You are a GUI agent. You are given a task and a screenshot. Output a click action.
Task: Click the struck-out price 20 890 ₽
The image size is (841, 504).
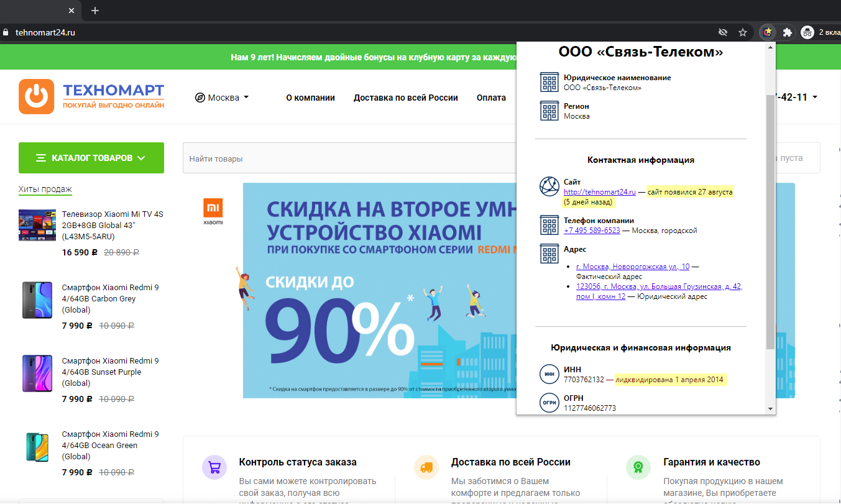tap(121, 253)
